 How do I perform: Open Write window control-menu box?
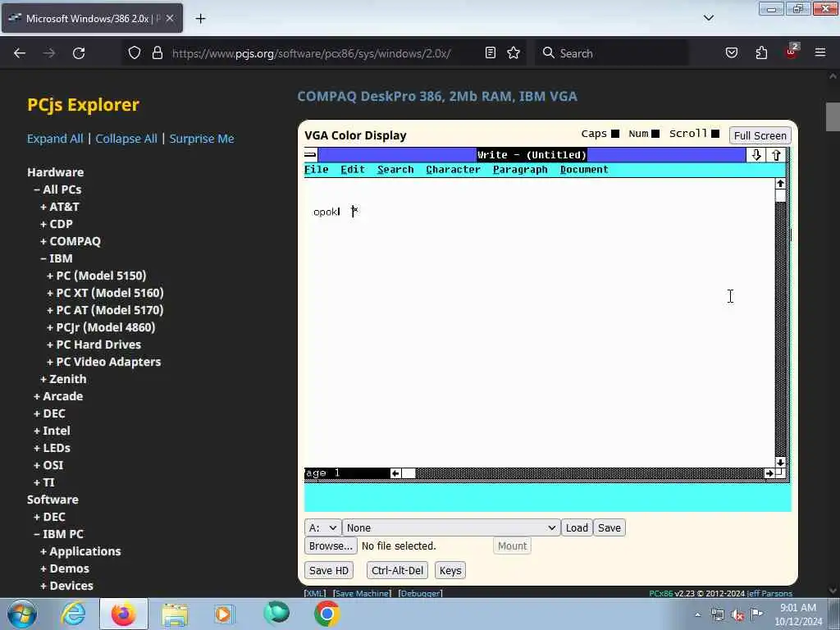click(311, 155)
